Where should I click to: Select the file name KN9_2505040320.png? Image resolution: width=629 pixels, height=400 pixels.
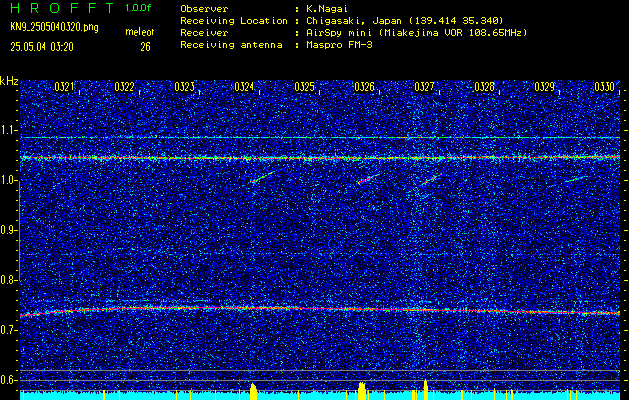pos(54,27)
